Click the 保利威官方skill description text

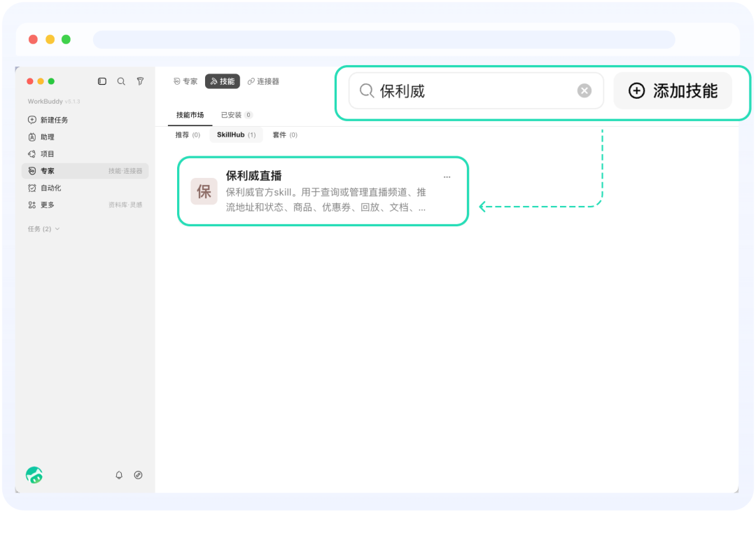click(x=326, y=200)
